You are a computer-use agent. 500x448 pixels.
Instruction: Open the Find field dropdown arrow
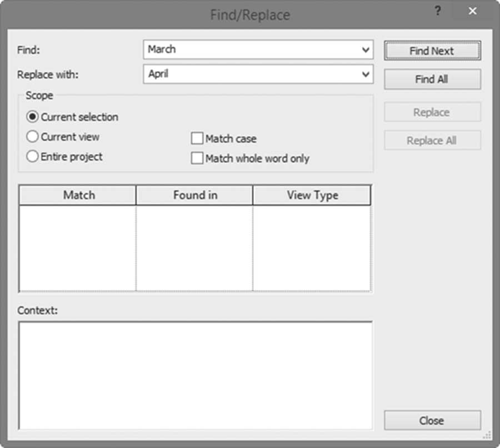point(366,50)
